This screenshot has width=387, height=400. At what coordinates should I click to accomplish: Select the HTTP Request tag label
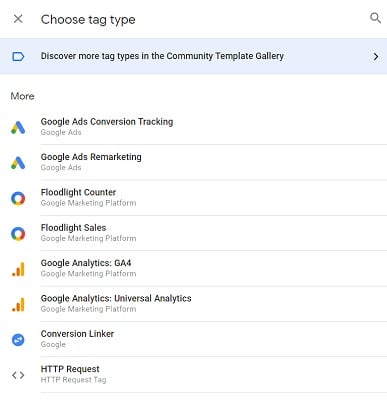coord(70,369)
